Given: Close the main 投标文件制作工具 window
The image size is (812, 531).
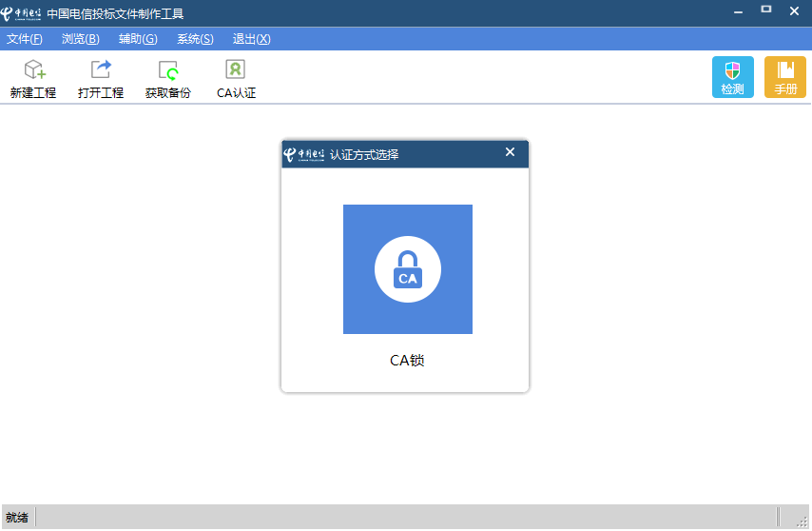Looking at the screenshot, I should coord(794,10).
